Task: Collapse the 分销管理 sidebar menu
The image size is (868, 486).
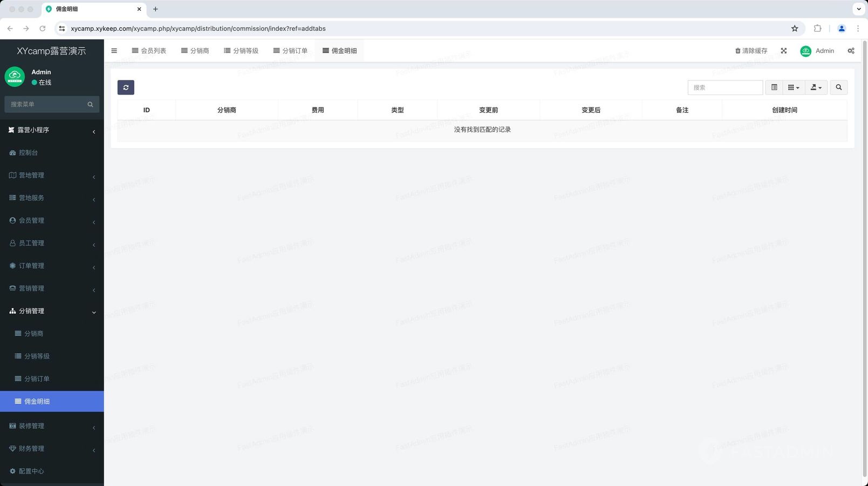Action: (x=52, y=311)
